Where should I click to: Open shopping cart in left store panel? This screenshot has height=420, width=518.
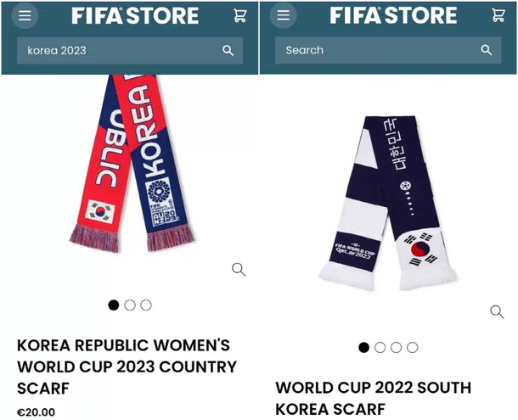pos(239,16)
